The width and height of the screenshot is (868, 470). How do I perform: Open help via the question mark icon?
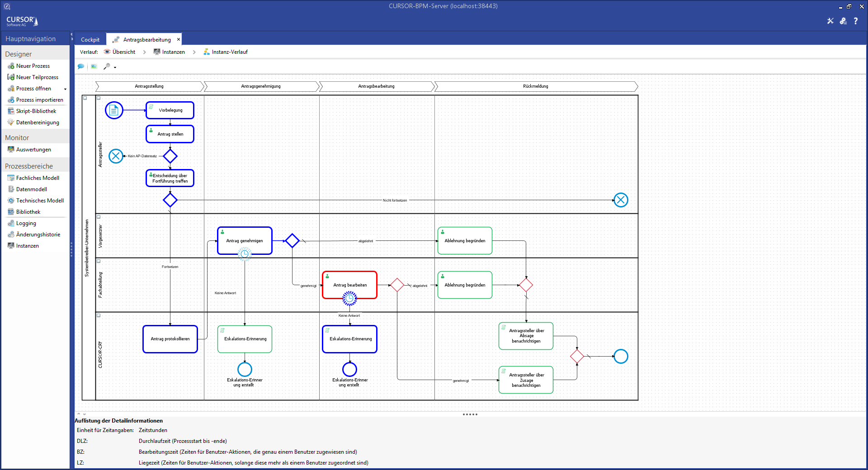[x=856, y=21]
